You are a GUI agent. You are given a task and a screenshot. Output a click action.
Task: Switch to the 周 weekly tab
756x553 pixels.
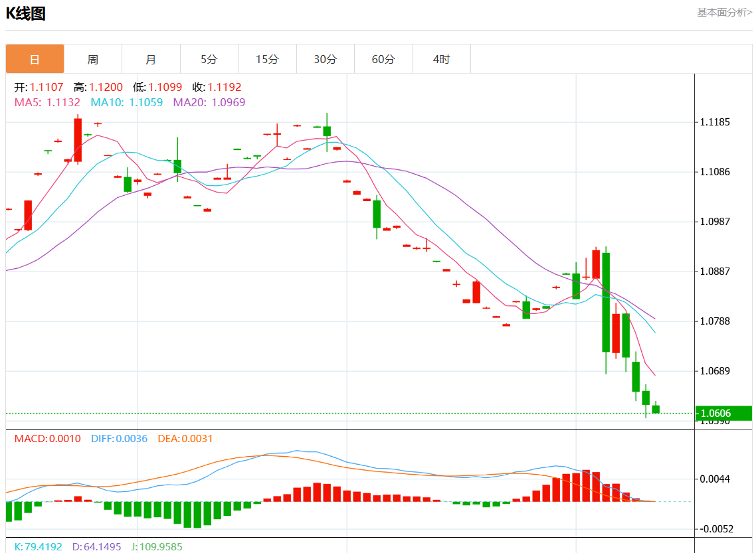pyautogui.click(x=93, y=59)
